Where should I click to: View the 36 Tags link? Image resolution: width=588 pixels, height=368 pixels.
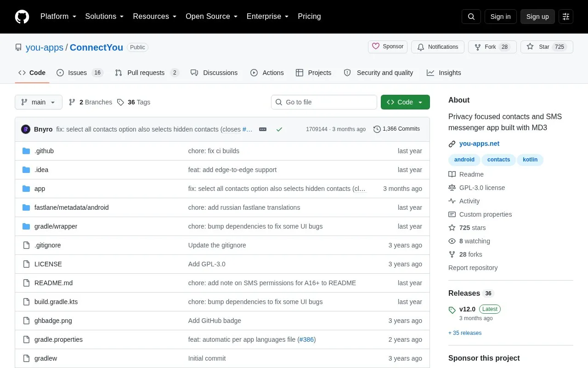pos(134,102)
